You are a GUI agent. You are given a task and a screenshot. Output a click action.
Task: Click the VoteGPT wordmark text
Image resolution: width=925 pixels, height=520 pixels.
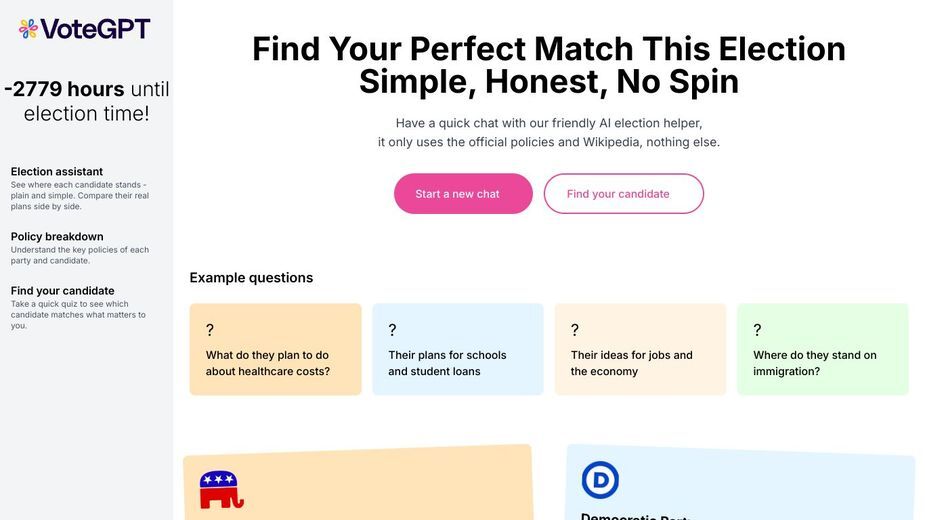click(96, 28)
